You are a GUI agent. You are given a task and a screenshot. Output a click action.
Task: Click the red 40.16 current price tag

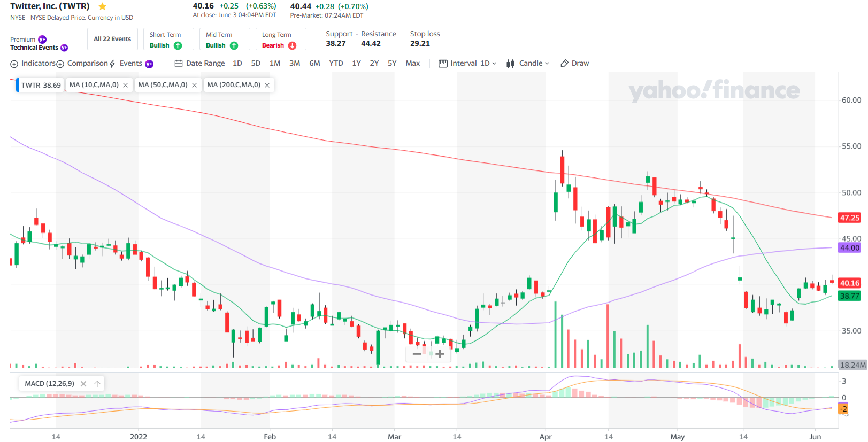(x=849, y=283)
